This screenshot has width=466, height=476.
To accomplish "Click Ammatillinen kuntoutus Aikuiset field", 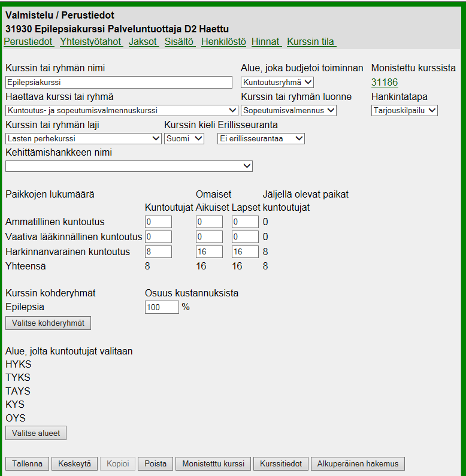I will pos(209,222).
